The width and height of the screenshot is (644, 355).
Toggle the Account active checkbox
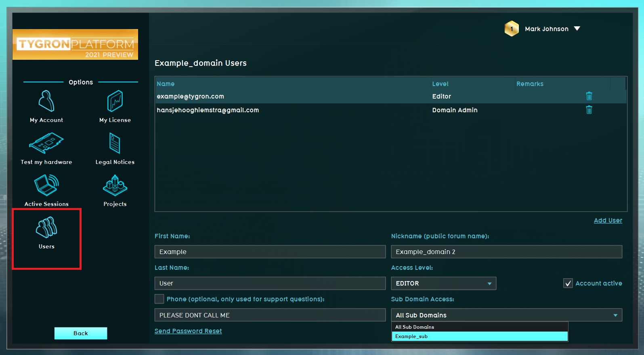click(x=568, y=283)
